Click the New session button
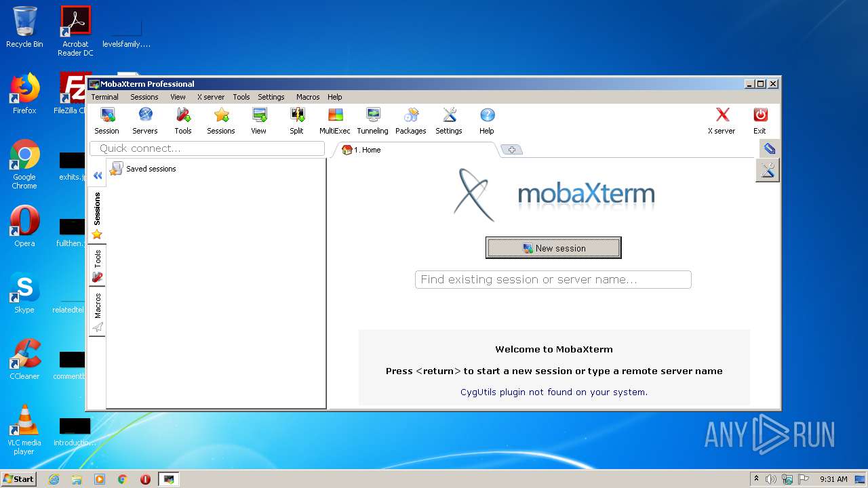The image size is (868, 488). point(553,248)
